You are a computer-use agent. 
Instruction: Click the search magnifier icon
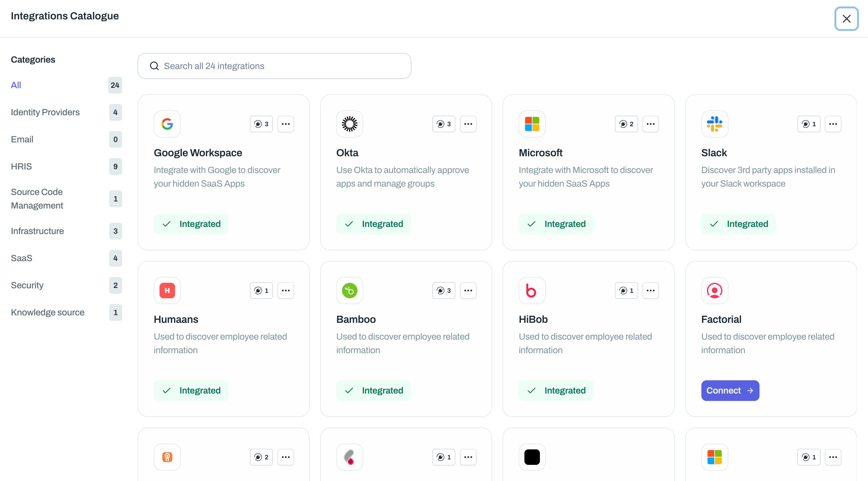(x=154, y=66)
